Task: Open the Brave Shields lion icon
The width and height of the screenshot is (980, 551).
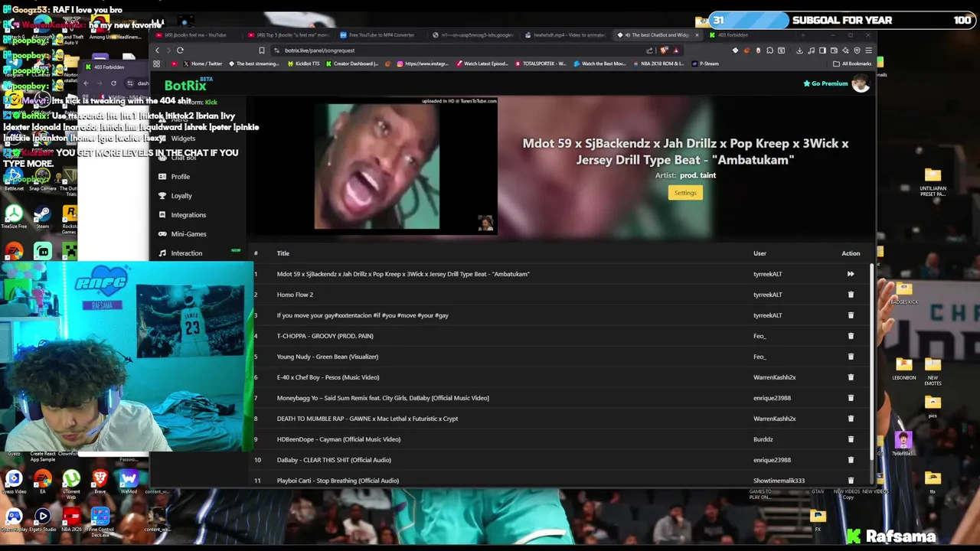Action: point(665,51)
